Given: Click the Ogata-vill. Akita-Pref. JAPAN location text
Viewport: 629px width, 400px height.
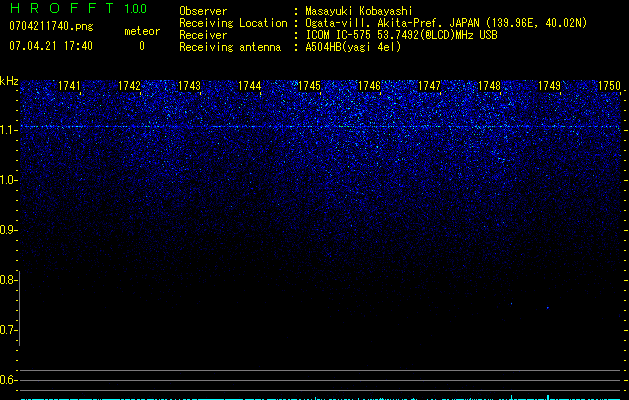Looking at the screenshot, I should (x=446, y=23).
